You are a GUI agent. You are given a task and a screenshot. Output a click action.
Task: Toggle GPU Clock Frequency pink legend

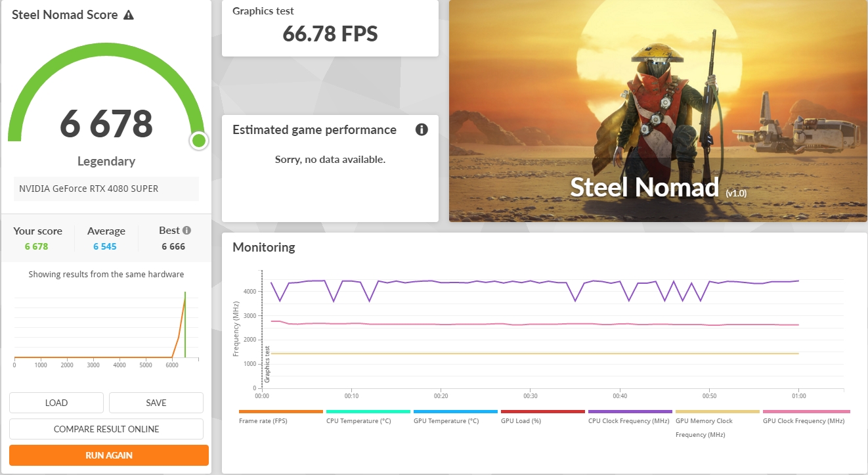coord(804,417)
